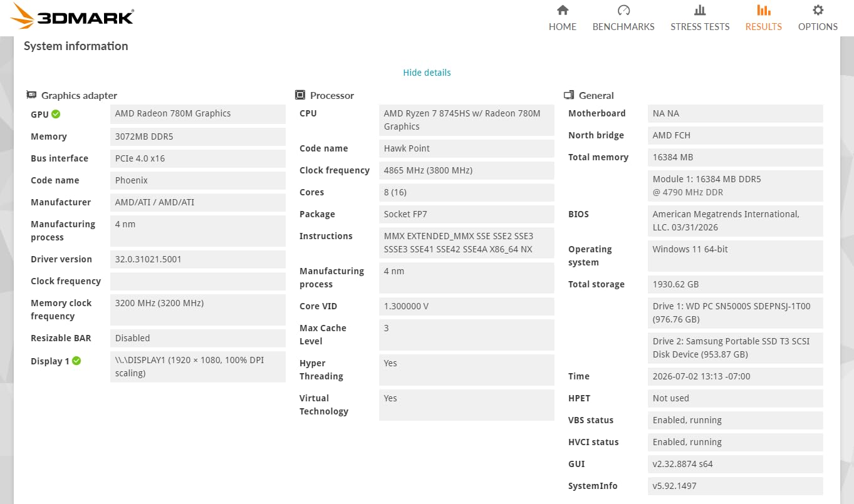Click the Cores value 8 (16)
Image resolution: width=854 pixels, height=504 pixels.
pos(467,192)
